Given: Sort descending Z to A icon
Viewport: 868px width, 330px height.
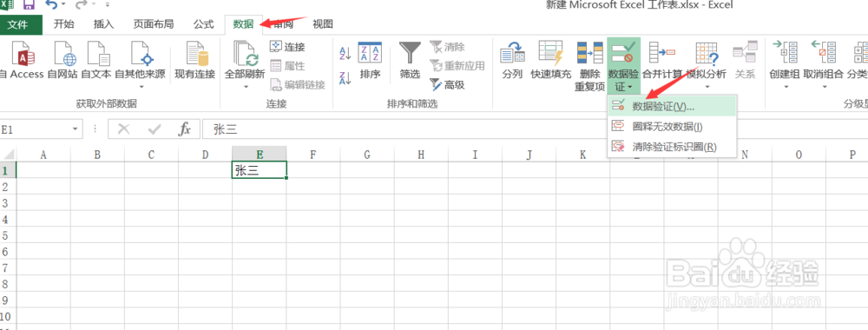Looking at the screenshot, I should [x=345, y=78].
